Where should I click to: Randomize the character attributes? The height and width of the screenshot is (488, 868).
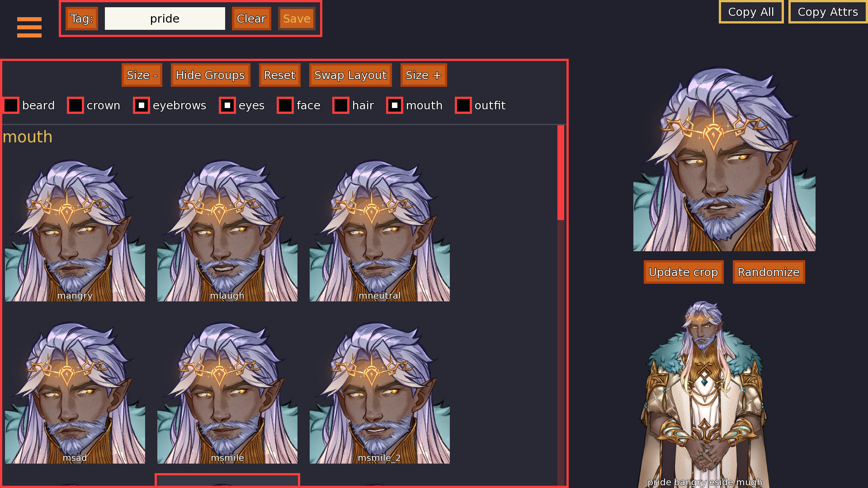[x=769, y=272]
